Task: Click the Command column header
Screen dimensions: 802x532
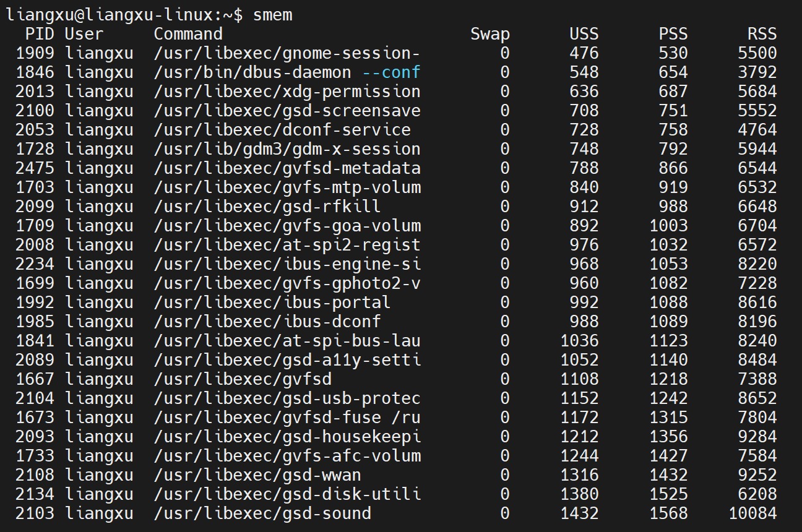Action: click(187, 34)
